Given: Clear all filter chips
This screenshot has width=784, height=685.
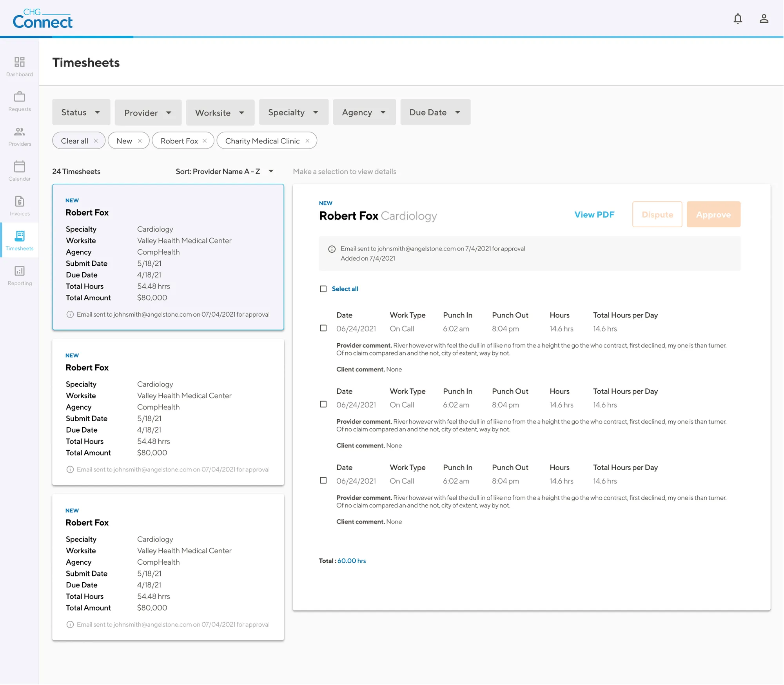Looking at the screenshot, I should coord(79,141).
